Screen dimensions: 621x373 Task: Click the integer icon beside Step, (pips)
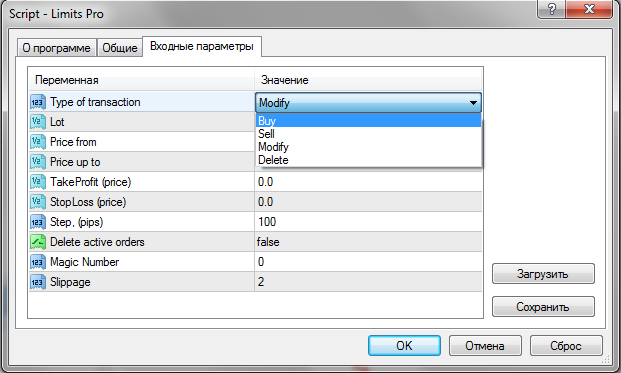[38, 222]
